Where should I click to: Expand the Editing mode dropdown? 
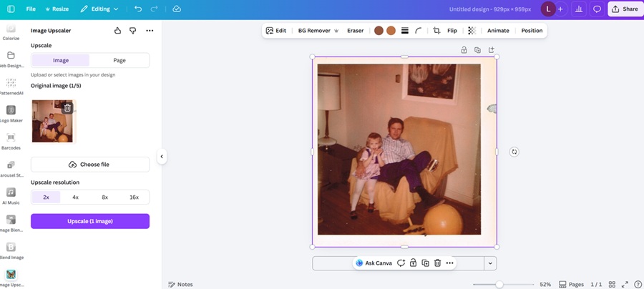[x=99, y=9]
